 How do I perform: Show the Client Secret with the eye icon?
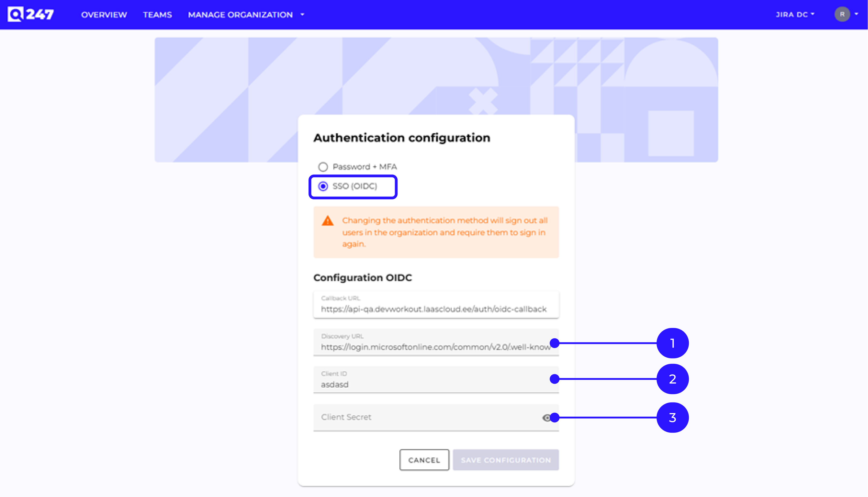coord(547,418)
